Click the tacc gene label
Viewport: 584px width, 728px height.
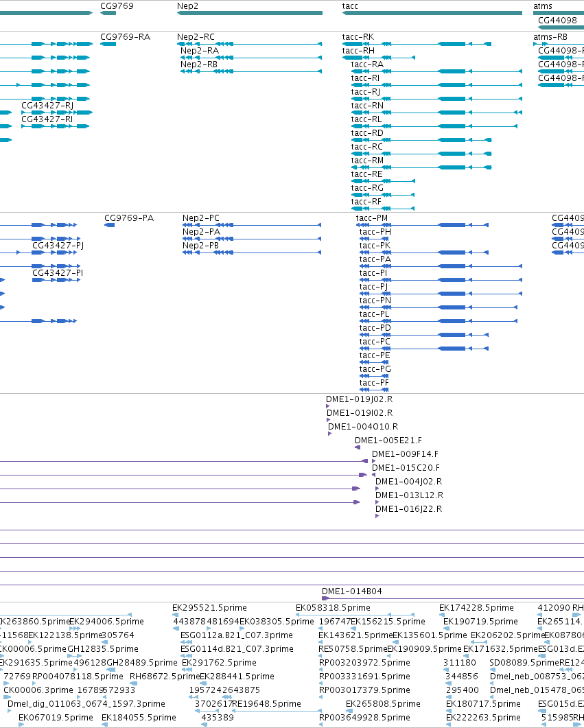[349, 6]
